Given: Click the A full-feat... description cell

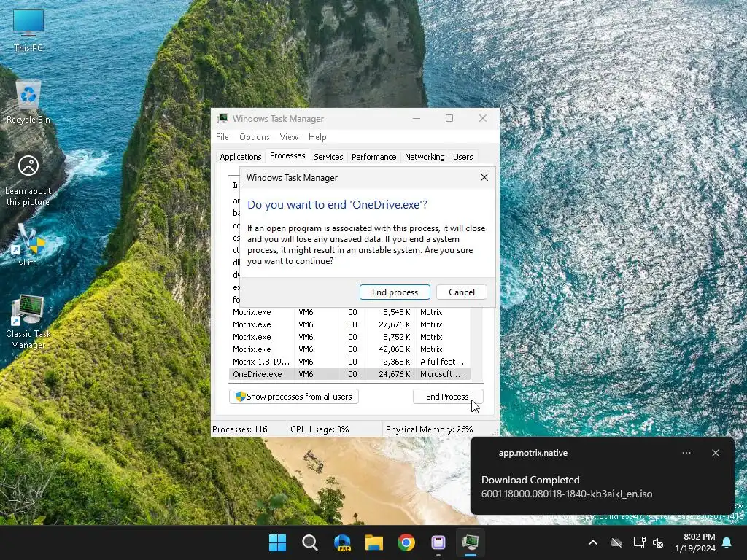Looking at the screenshot, I should (441, 362).
